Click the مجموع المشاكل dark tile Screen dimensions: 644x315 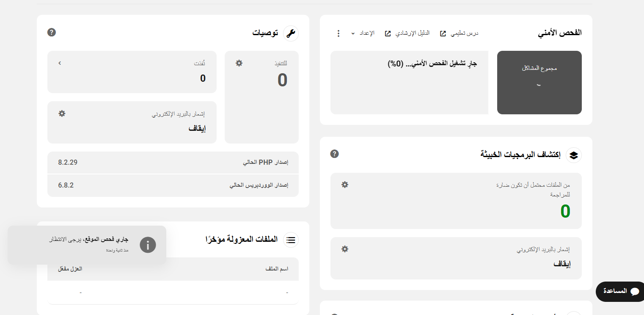coord(539,83)
